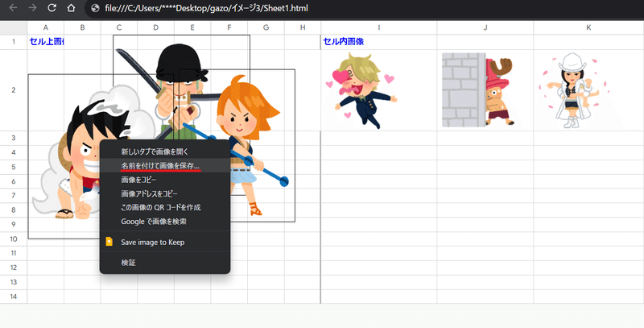The width and height of the screenshot is (644, 328).
Task: Select column header J
Action: coord(485,27)
